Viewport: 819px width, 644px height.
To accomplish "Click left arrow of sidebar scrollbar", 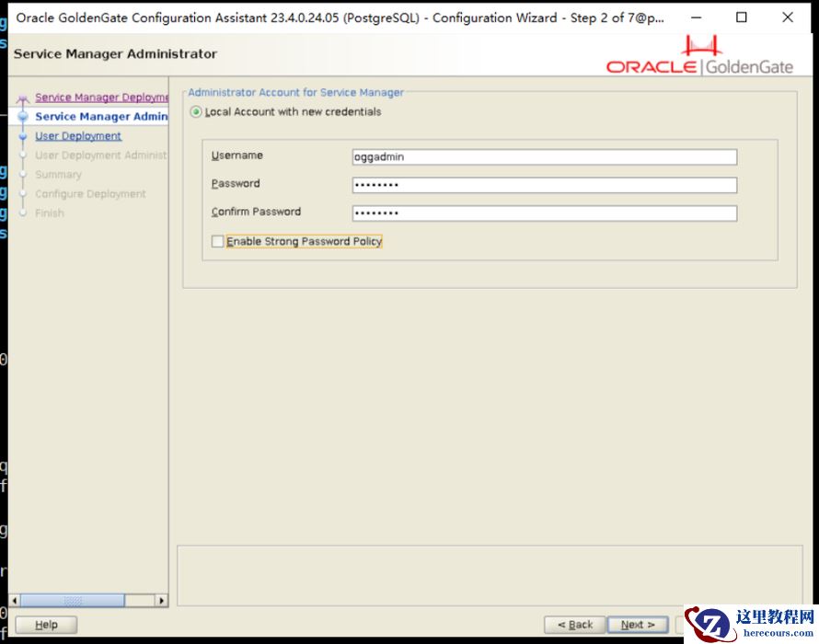I will (x=15, y=600).
